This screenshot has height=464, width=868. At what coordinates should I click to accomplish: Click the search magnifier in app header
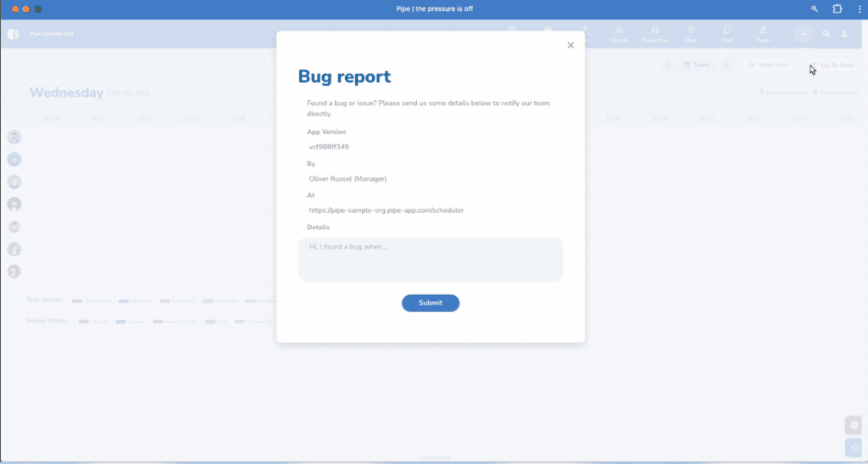pos(826,34)
